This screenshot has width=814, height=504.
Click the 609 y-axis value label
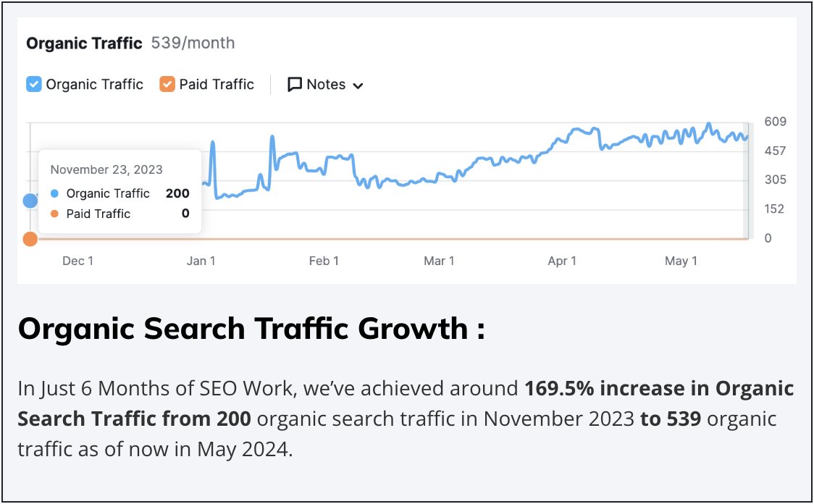[775, 122]
